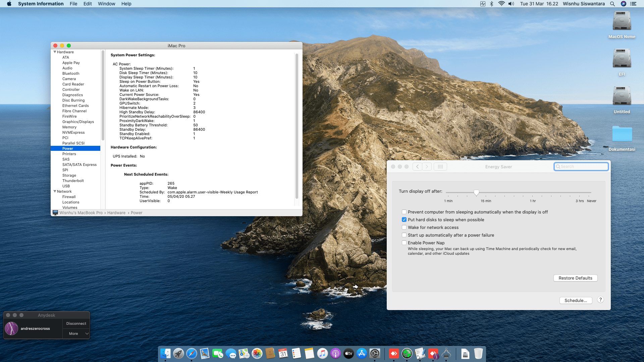The width and height of the screenshot is (644, 362).
Task: Enable Power Nap checkbox
Action: click(x=404, y=243)
